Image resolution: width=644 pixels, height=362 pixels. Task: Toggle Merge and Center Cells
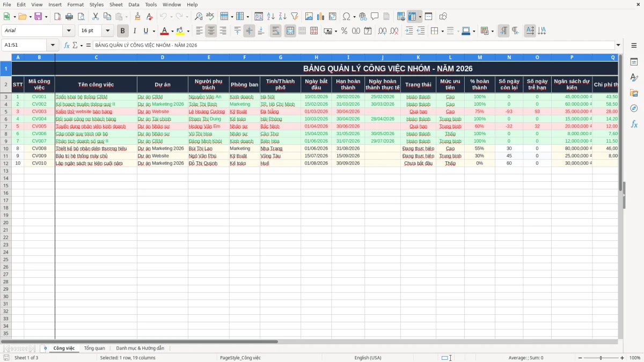pyautogui.click(x=290, y=31)
